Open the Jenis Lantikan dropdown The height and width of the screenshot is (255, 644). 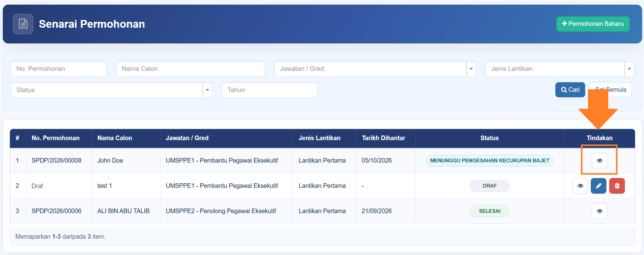point(560,69)
